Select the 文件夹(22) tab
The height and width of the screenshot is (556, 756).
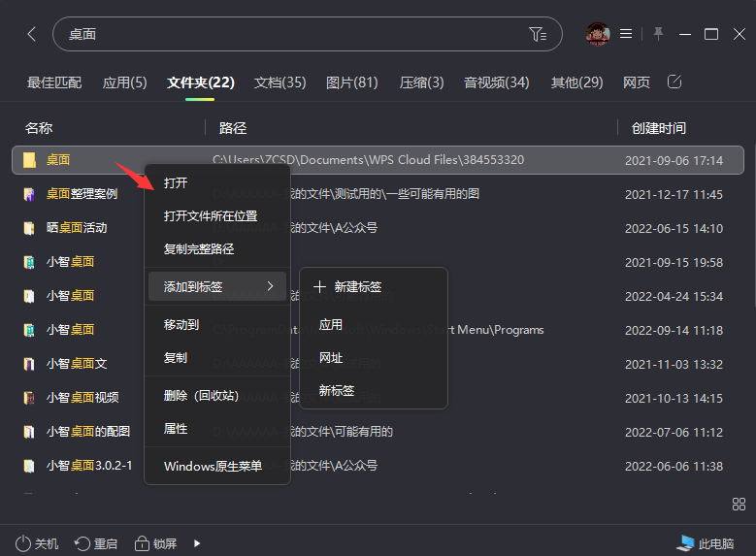pos(200,82)
